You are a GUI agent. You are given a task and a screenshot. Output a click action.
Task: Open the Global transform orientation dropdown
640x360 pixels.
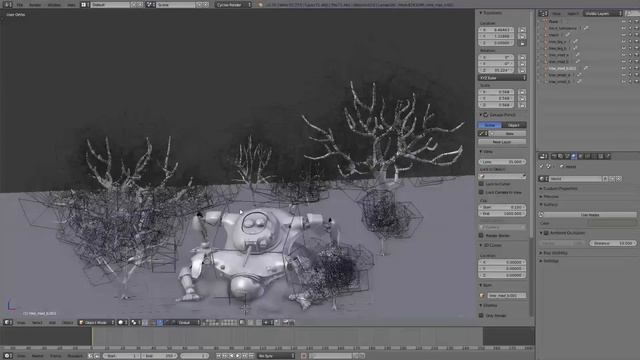pyautogui.click(x=187, y=322)
